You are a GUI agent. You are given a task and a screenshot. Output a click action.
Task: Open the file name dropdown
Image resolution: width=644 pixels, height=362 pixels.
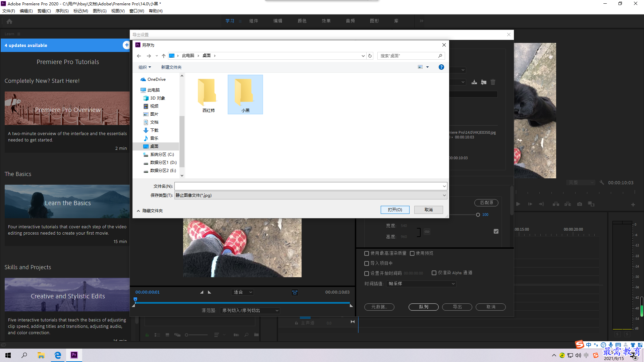[444, 186]
